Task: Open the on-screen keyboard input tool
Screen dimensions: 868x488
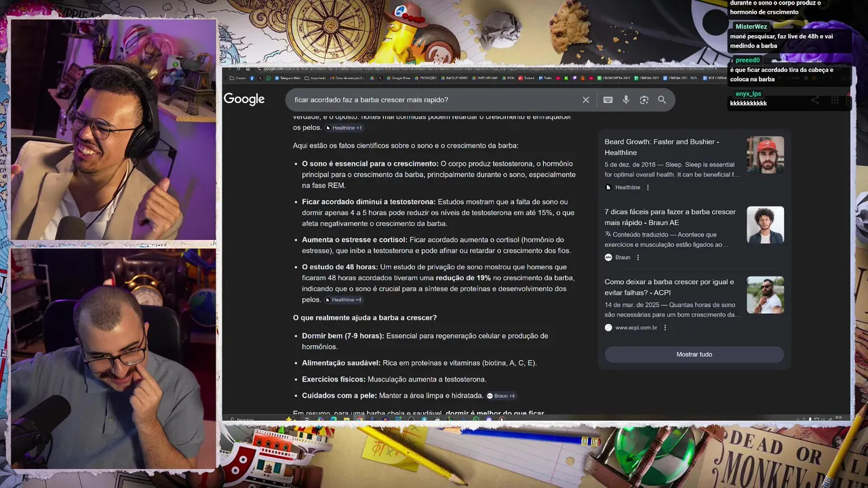Action: click(608, 100)
